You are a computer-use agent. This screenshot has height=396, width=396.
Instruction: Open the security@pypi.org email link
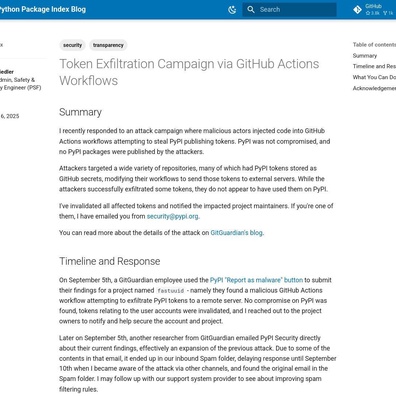pyautogui.click(x=173, y=216)
